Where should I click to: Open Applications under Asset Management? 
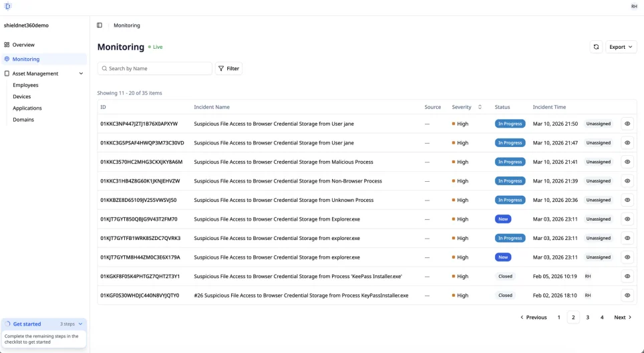pyautogui.click(x=27, y=108)
